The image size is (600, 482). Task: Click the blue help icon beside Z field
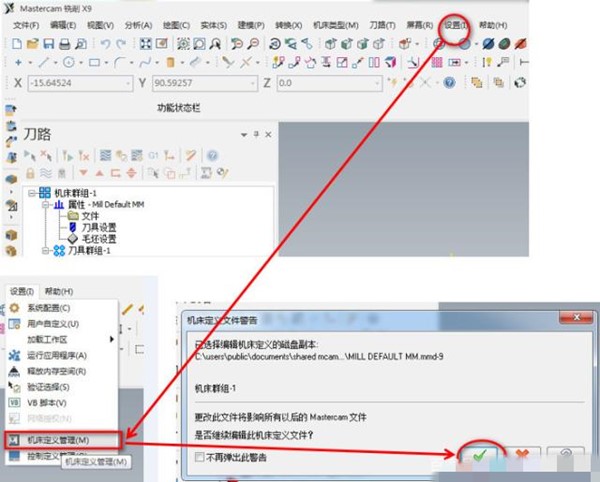pyautogui.click(x=450, y=82)
